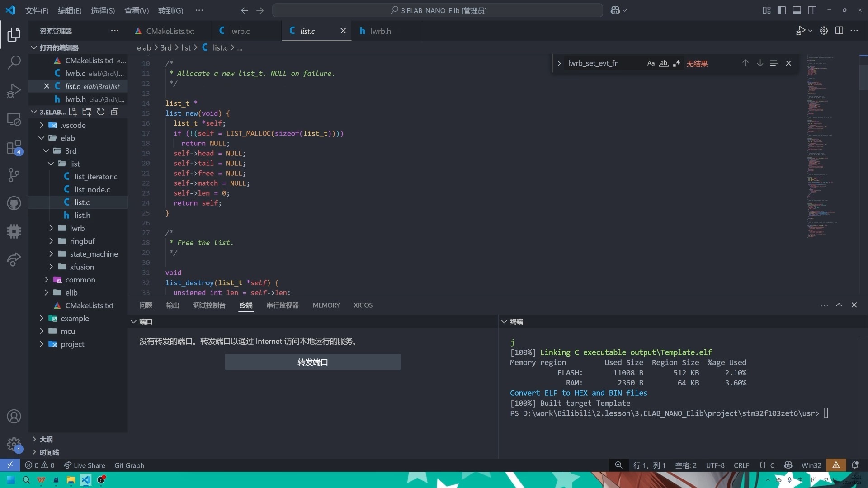The height and width of the screenshot is (488, 868).
Task: Click the editor vertical scrollbar
Action: click(863, 77)
